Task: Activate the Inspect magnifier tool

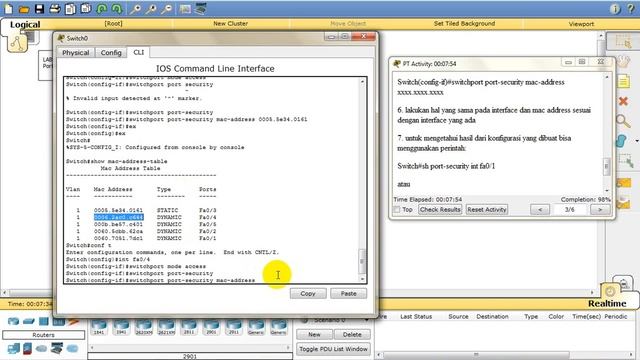Action: pos(623,121)
